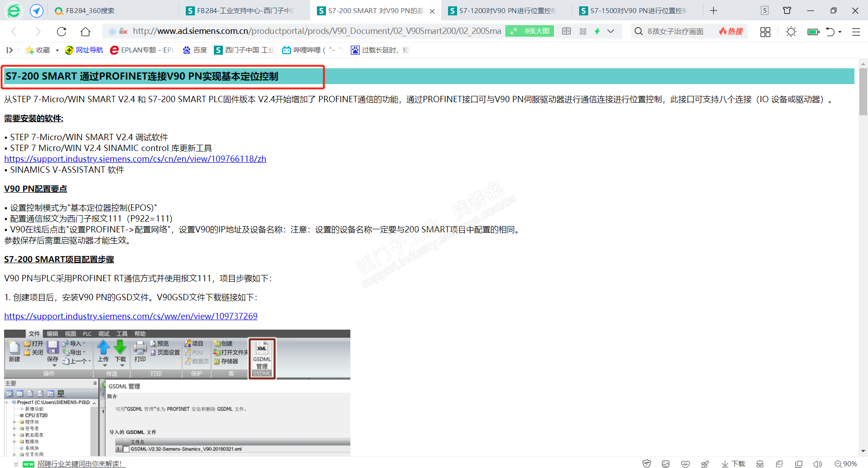Click the picture icon in status bar
This screenshot has height=468, width=868.
(665, 464)
